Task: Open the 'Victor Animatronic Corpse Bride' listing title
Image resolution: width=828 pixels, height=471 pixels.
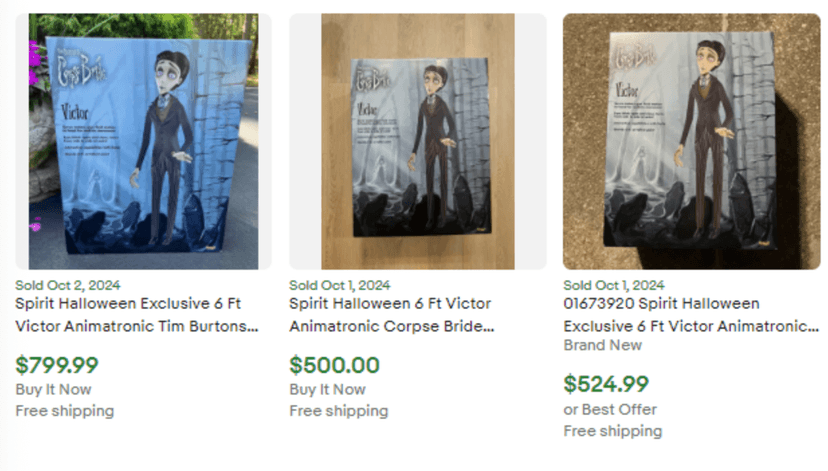Action: point(392,314)
